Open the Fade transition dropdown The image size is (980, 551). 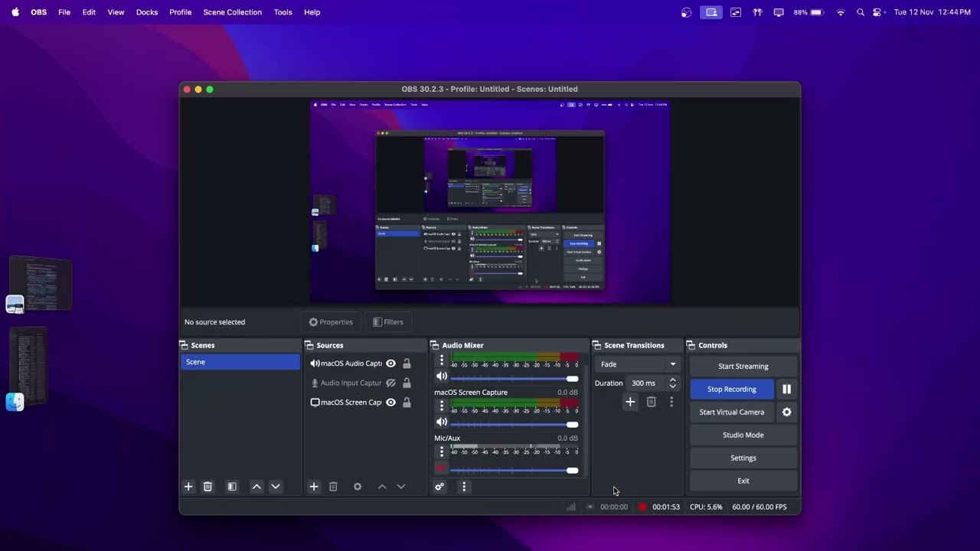pyautogui.click(x=638, y=364)
